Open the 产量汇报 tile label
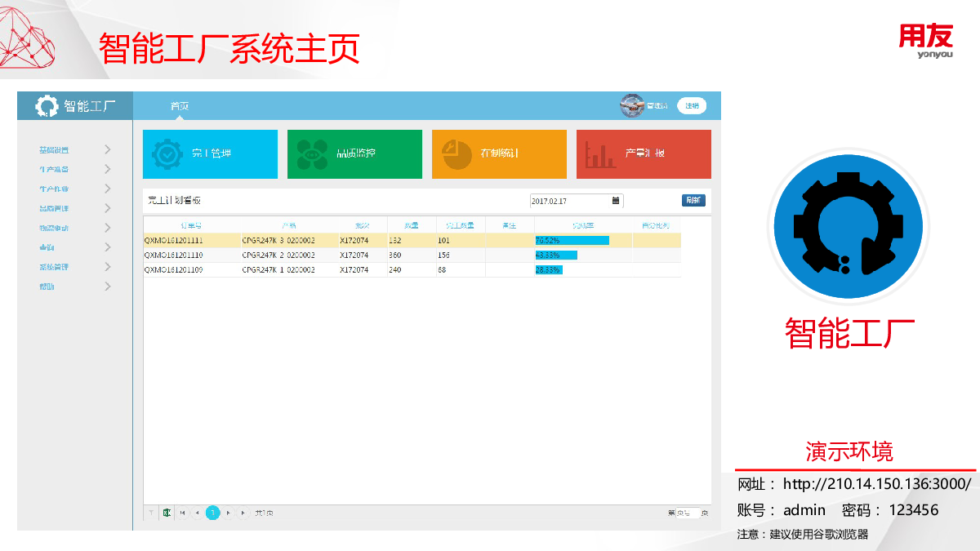This screenshot has height=551, width=980. click(644, 153)
